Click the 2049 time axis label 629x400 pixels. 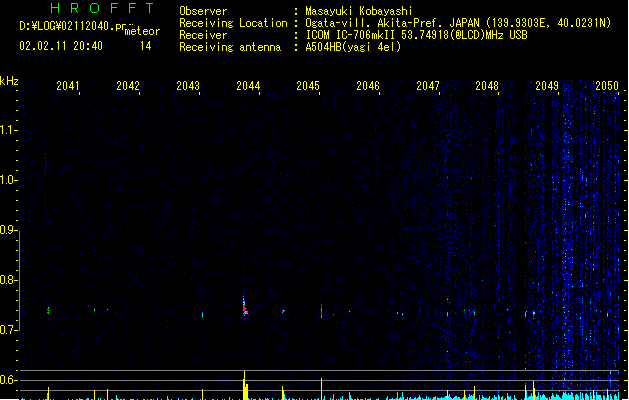pyautogui.click(x=547, y=86)
